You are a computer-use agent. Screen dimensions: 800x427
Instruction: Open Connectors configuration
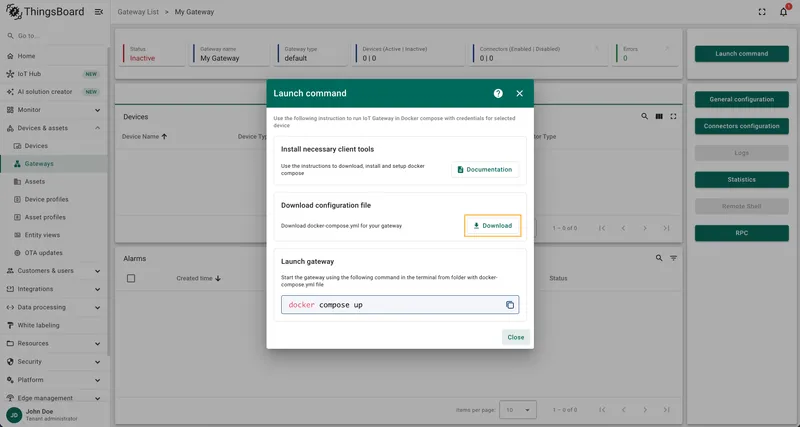tap(741, 126)
